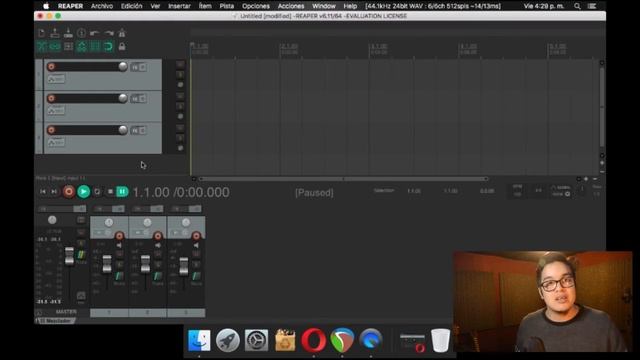Image resolution: width=640 pixels, height=360 pixels.
Task: Open project settings from the toolbar
Action: [81, 33]
